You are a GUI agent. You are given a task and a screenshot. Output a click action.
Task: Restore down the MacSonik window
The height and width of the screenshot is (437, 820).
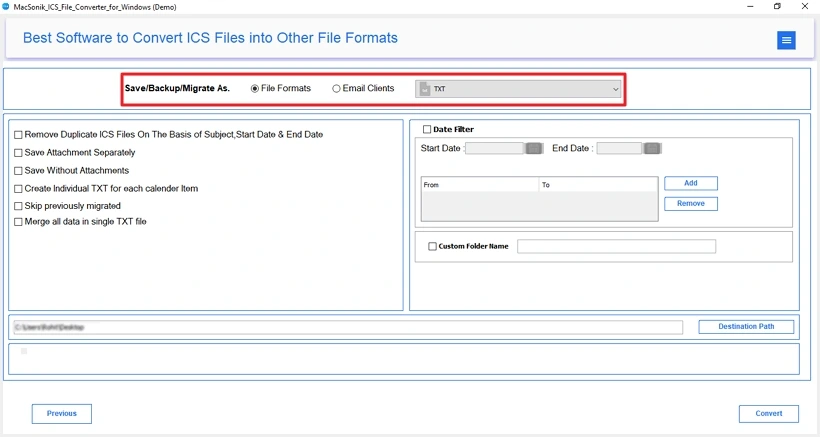[777, 6]
